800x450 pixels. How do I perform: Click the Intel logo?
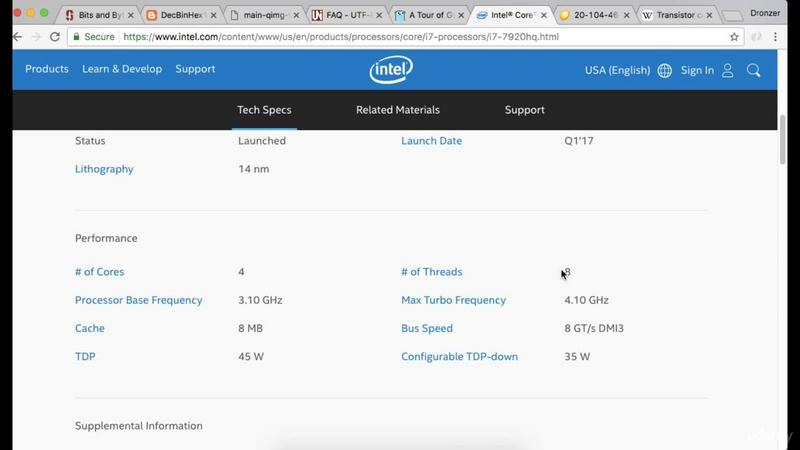(391, 69)
